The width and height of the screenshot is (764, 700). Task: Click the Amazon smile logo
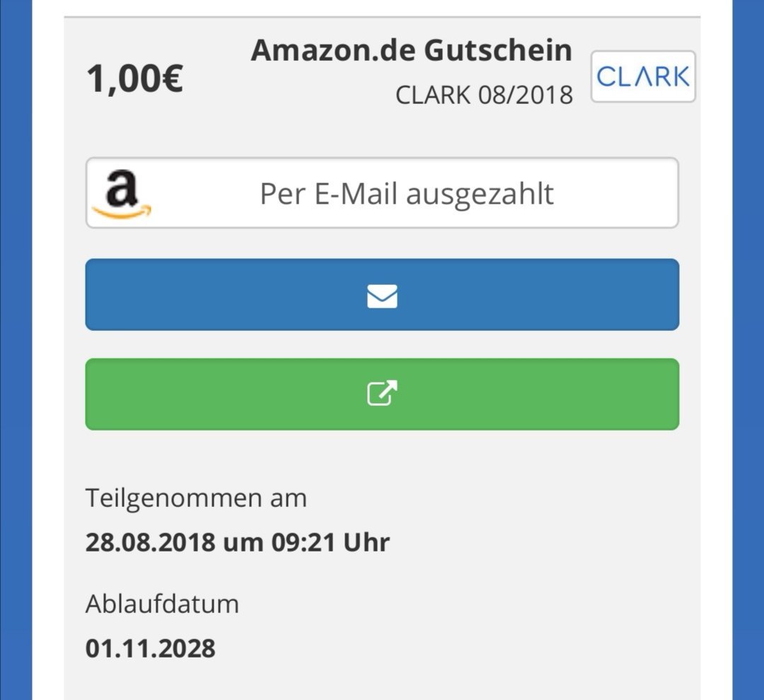coord(122,194)
